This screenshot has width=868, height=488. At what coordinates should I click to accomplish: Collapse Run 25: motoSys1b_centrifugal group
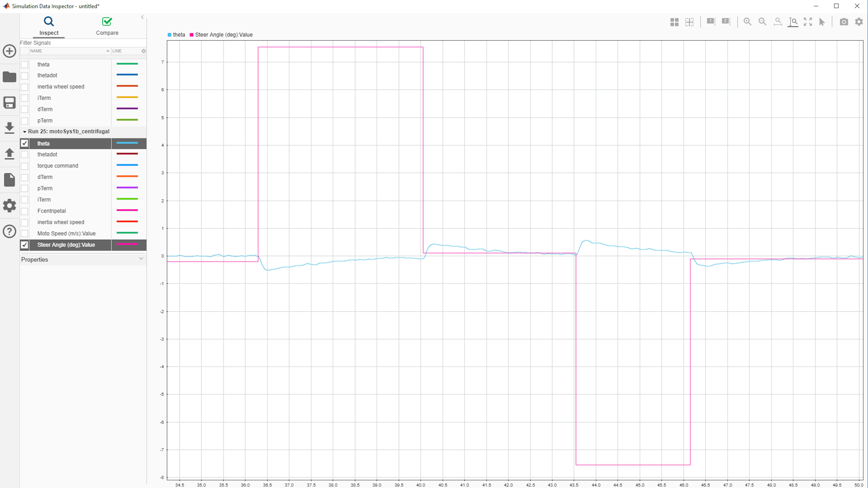pos(25,132)
